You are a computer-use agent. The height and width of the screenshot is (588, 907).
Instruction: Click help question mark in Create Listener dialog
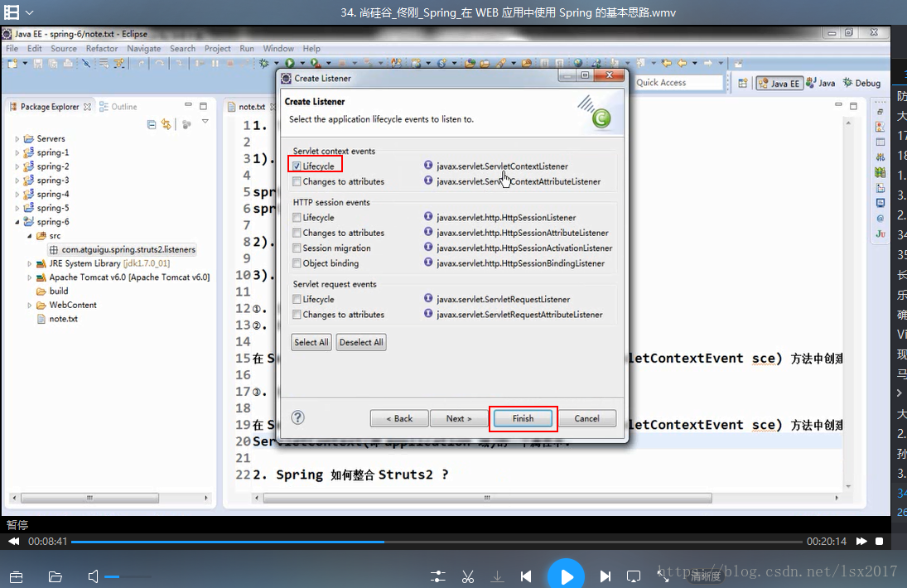click(x=298, y=417)
